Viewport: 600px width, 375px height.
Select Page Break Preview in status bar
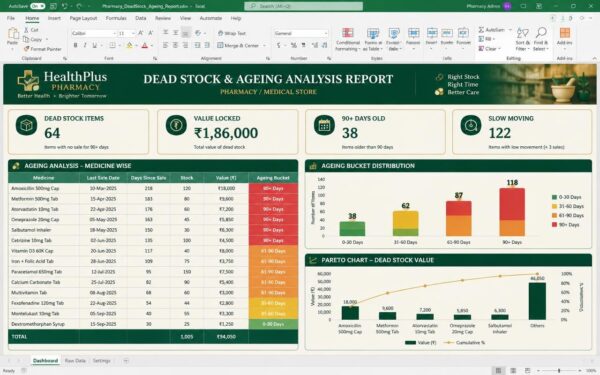(527, 370)
